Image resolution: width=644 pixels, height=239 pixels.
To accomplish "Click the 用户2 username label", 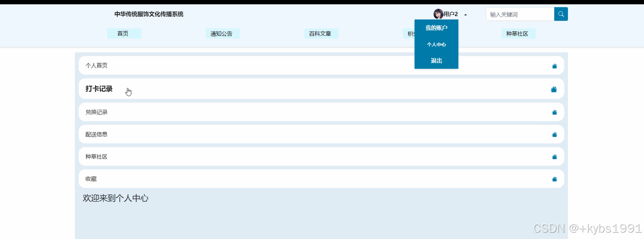I will point(451,14).
